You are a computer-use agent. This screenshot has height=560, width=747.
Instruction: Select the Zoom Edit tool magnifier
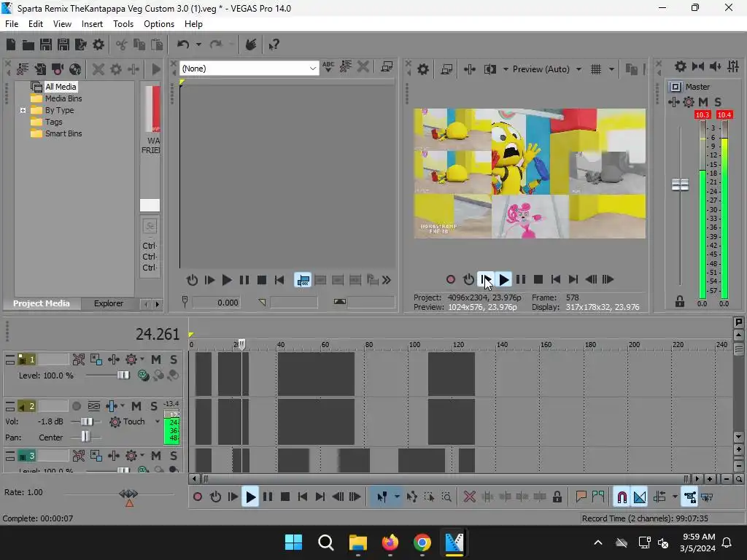pyautogui.click(x=446, y=497)
